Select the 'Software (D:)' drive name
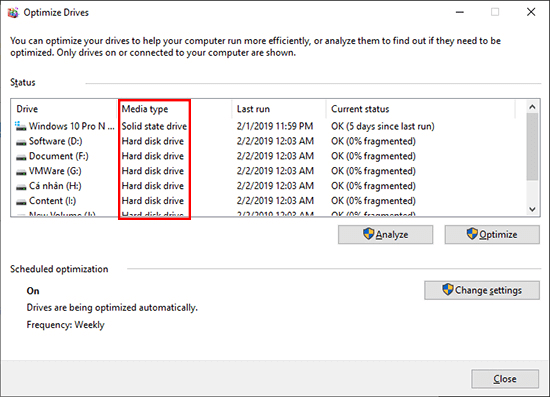Viewport: 550px width, 397px height. coord(55,141)
